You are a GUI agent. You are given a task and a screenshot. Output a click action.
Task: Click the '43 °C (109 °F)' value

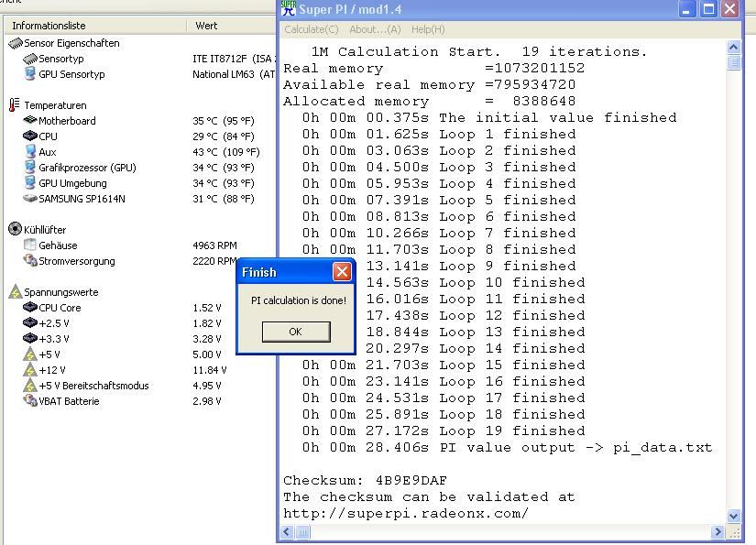[226, 152]
